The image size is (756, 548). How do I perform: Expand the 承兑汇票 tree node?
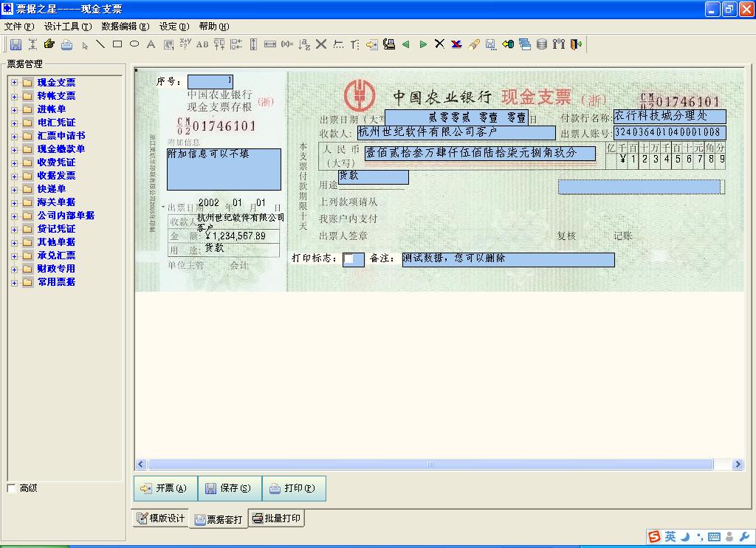14,256
